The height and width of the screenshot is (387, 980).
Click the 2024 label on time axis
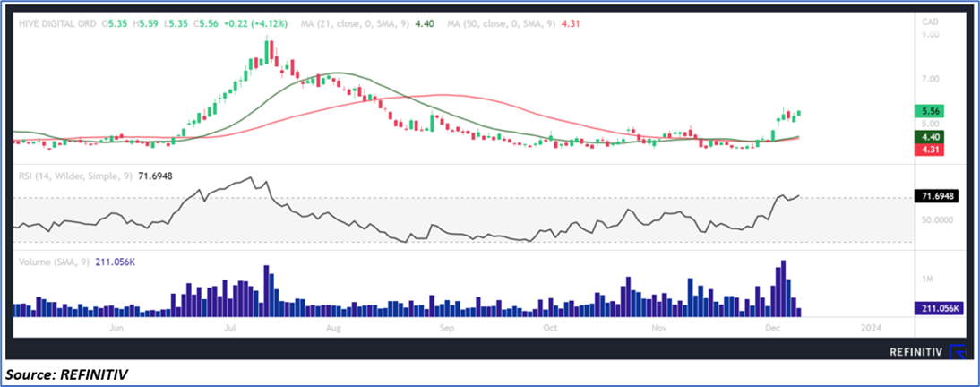point(871,328)
